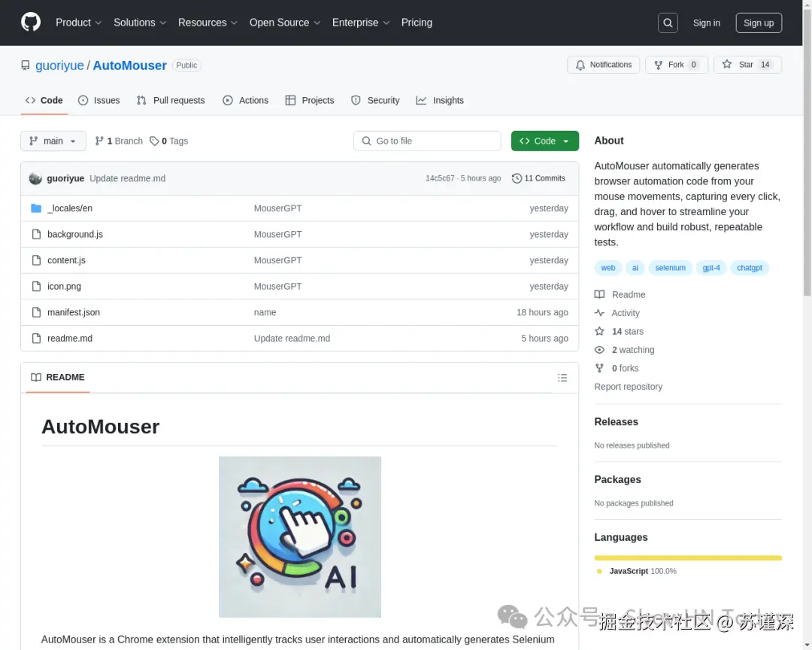
Task: Open the 'name' commit message on manifest.json
Action: pos(265,312)
